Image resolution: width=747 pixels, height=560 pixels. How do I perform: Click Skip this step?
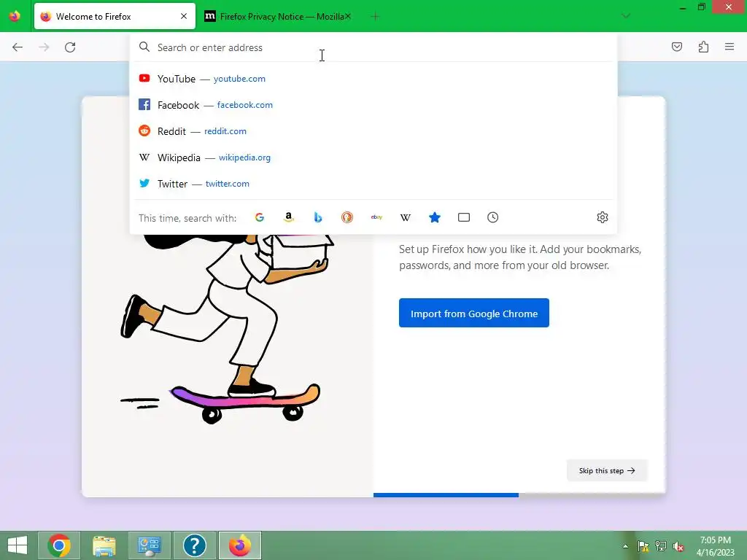coord(607,470)
